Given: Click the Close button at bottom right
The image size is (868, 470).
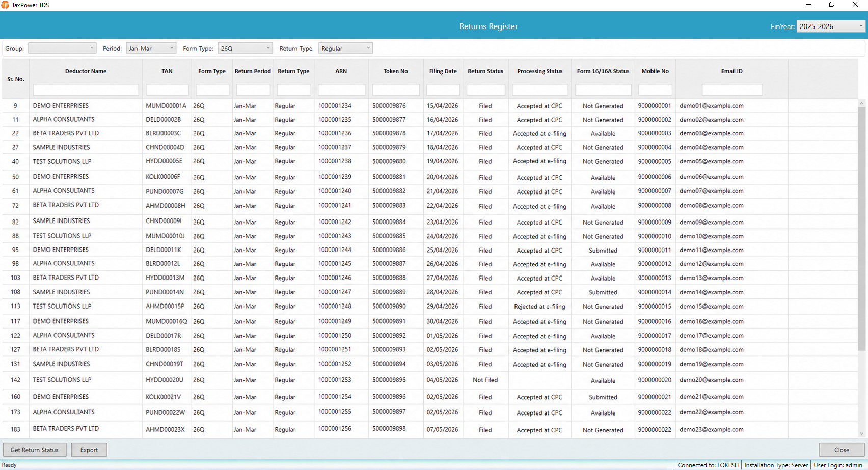Looking at the screenshot, I should [842, 450].
